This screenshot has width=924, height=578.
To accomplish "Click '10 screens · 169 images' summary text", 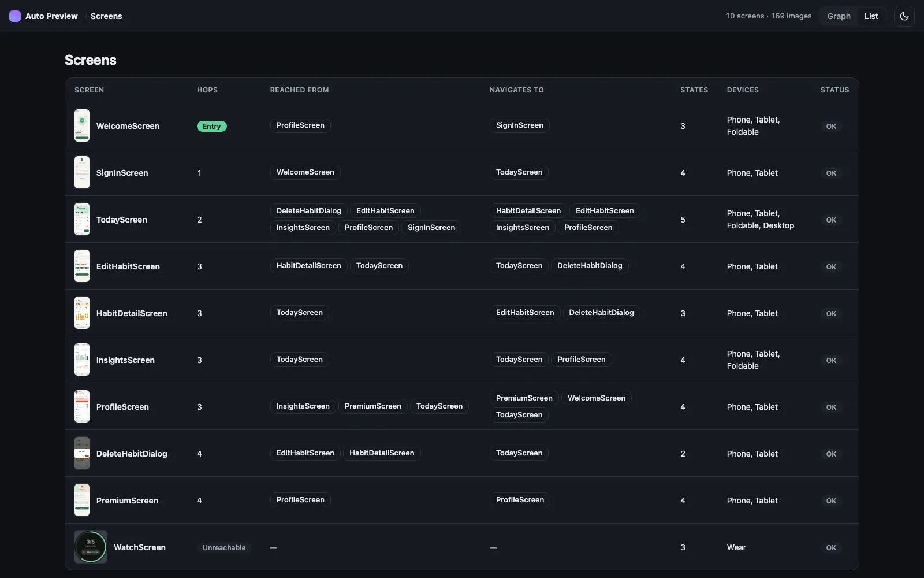I will tap(769, 16).
